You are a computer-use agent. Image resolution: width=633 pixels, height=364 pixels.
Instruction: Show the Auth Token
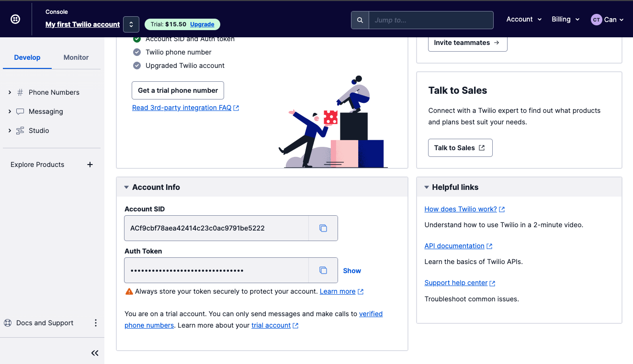352,271
